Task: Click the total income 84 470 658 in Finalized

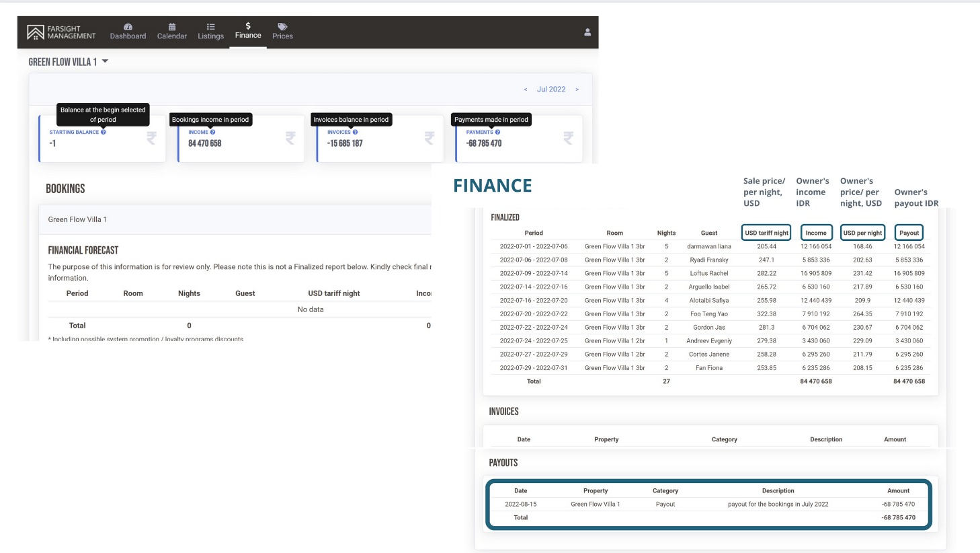Action: pos(816,381)
